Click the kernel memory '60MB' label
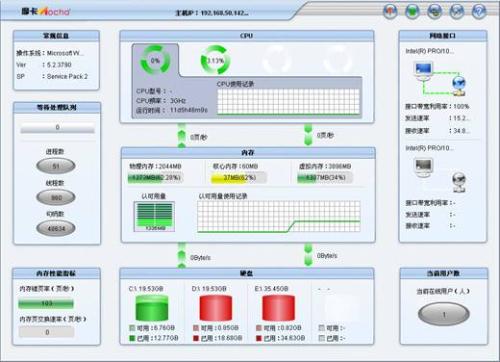500x362 pixels. pos(235,166)
